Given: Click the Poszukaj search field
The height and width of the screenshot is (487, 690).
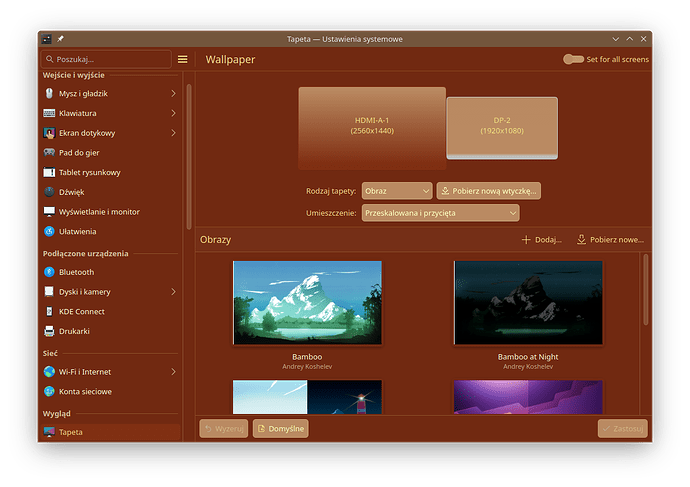Looking at the screenshot, I should click(x=106, y=59).
